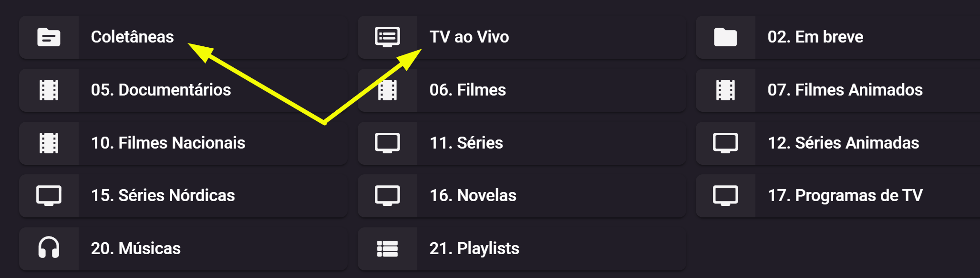
Task: Click the Filmes Animados film icon
Action: (725, 90)
